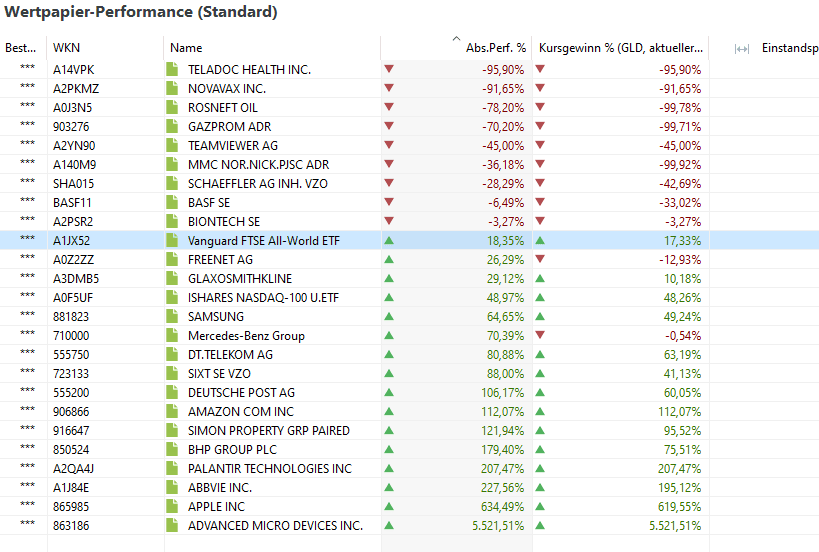This screenshot has width=819, height=552.
Task: Select the name MMC NOR.NICK.PJSC ADR
Action: pos(259,165)
